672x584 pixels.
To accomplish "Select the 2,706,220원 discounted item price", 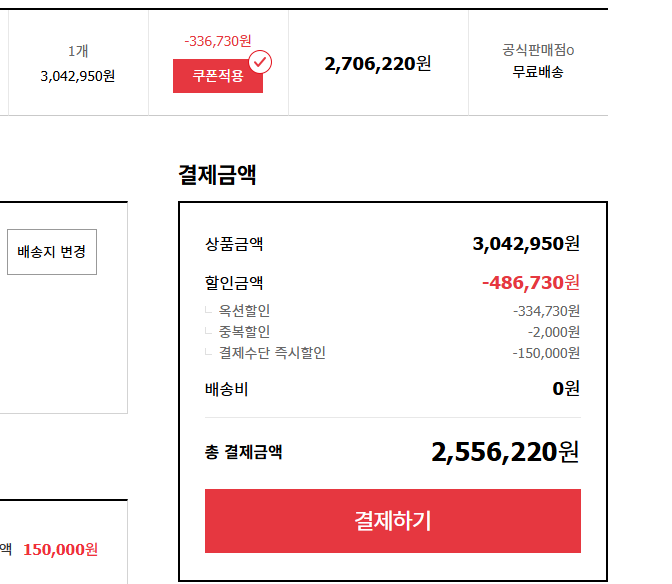I will 378,64.
